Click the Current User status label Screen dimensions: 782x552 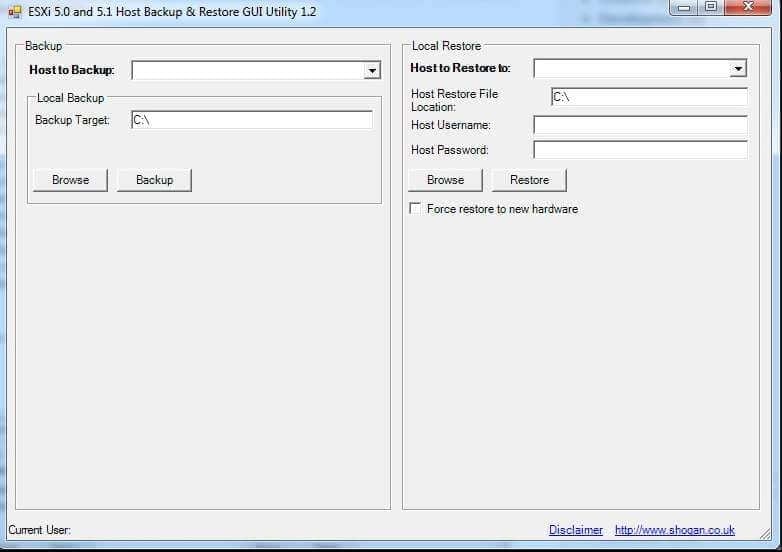coord(39,530)
